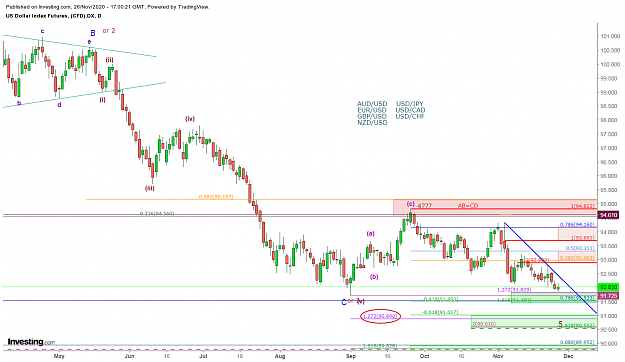The width and height of the screenshot is (625, 362).
Task: Click the orange '0.382[95.137]' Fibonacci label
Action: click(216, 197)
